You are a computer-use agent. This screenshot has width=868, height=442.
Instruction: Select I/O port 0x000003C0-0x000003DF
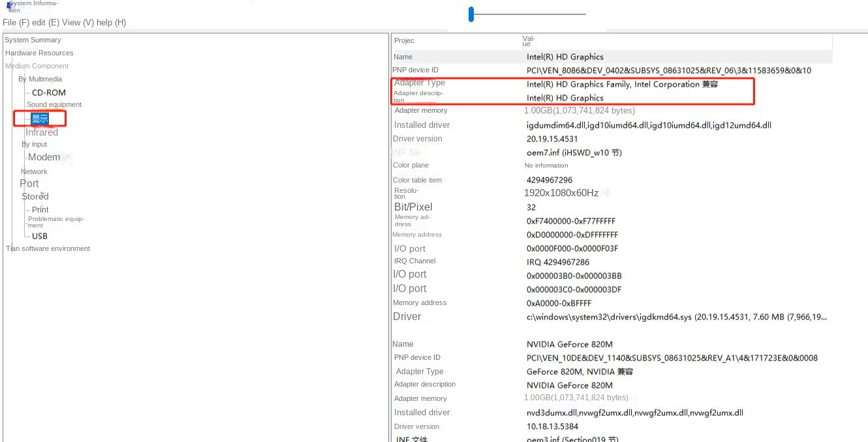tap(574, 289)
